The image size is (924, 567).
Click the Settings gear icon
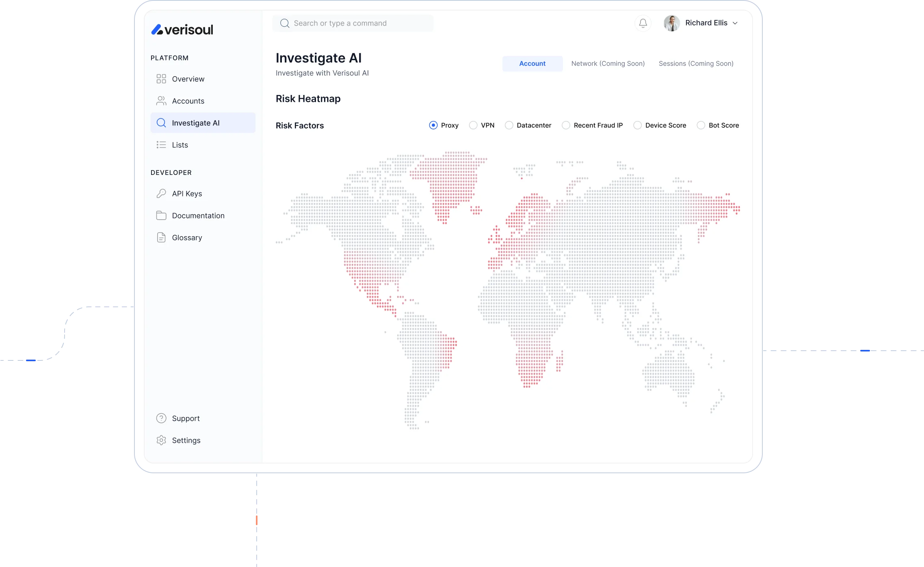161,440
